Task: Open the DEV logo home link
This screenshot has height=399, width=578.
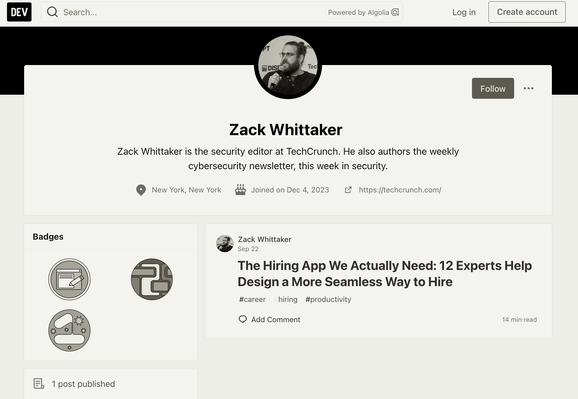Action: click(x=19, y=12)
